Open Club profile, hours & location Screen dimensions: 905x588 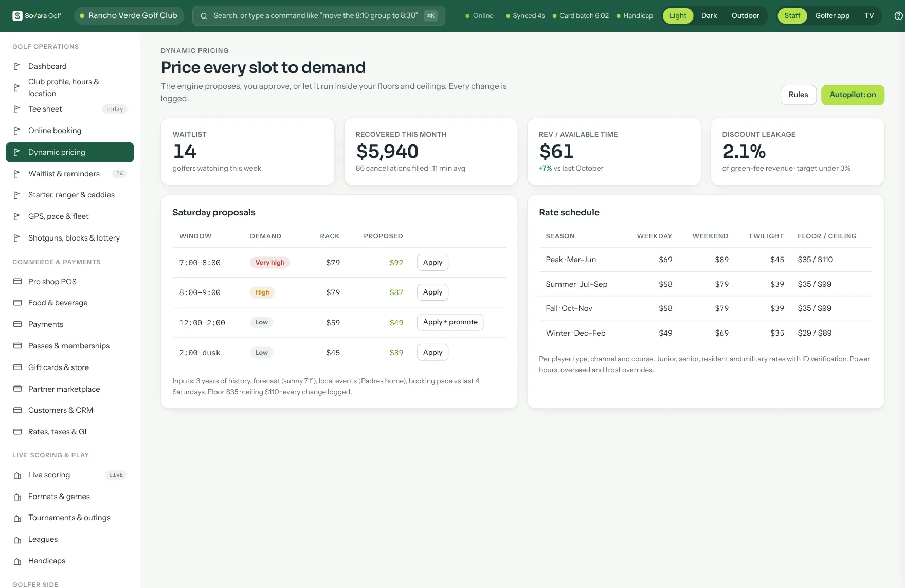pyautogui.click(x=70, y=88)
